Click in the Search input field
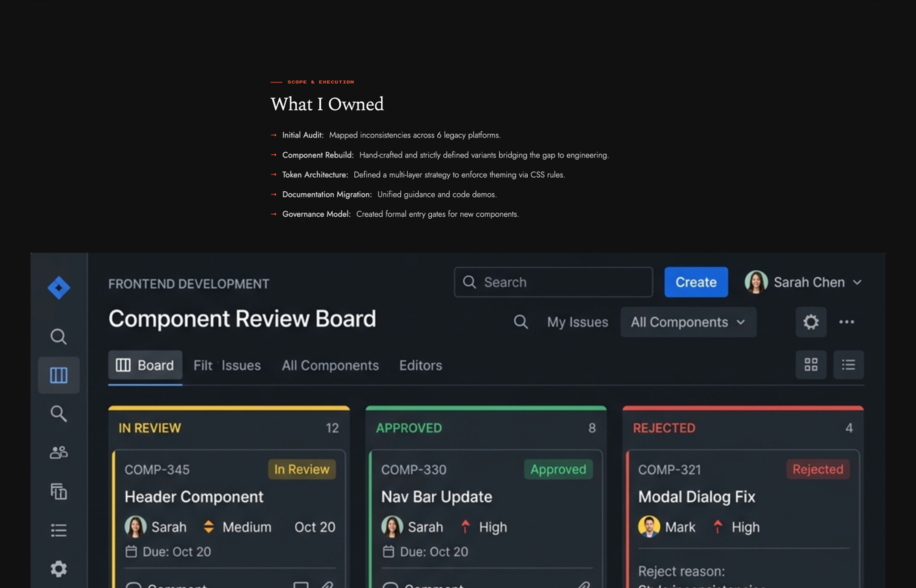916x588 pixels. pos(553,282)
